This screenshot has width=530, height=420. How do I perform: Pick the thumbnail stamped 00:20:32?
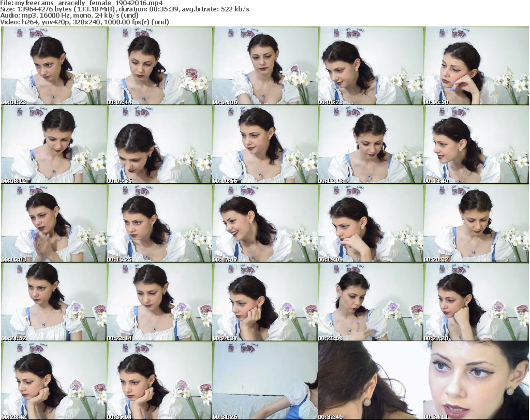[x=476, y=223]
